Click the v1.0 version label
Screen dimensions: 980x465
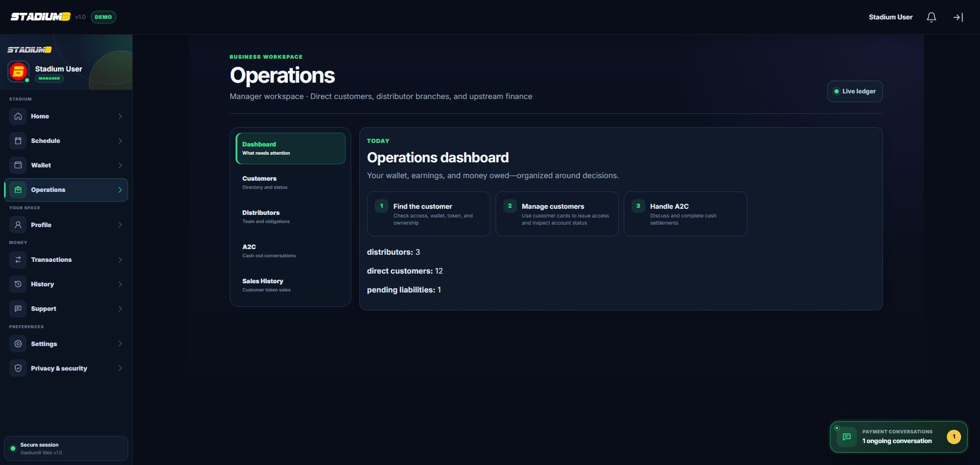click(x=80, y=17)
